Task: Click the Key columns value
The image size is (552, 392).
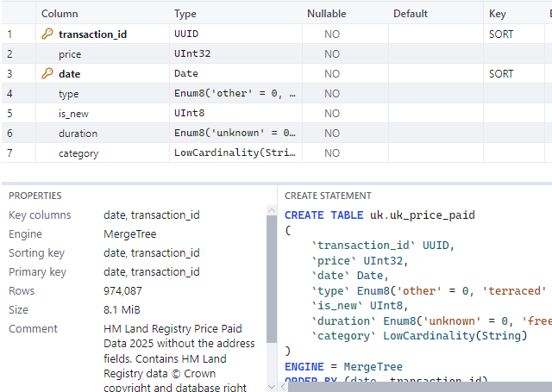Action: [x=152, y=215]
